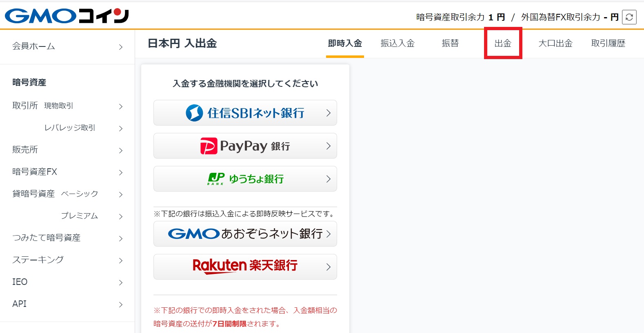
Task: Click the chevron beside ステーキング
Action: pos(121,260)
